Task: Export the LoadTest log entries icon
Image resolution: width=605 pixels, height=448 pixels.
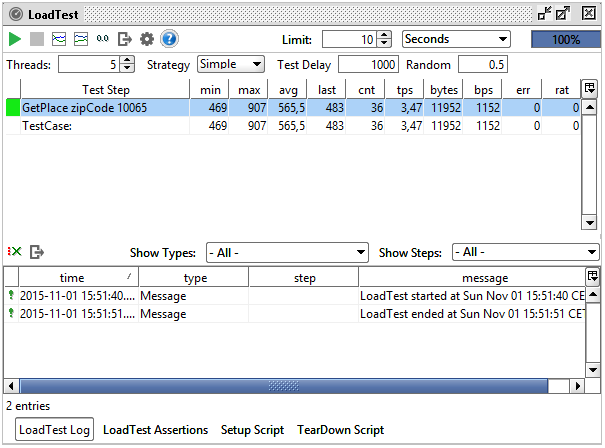Action: (37, 252)
